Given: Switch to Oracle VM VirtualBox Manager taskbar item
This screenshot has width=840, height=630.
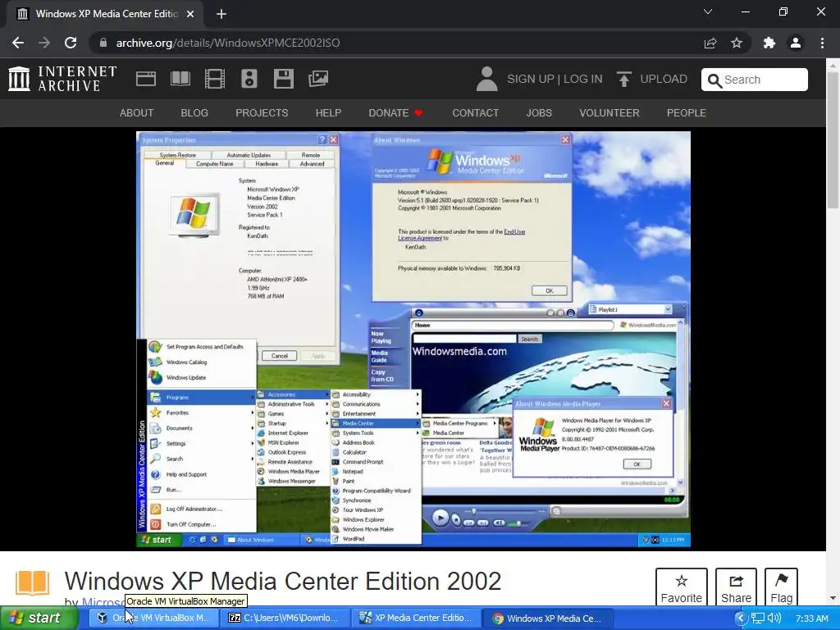Looking at the screenshot, I should coord(153,619).
